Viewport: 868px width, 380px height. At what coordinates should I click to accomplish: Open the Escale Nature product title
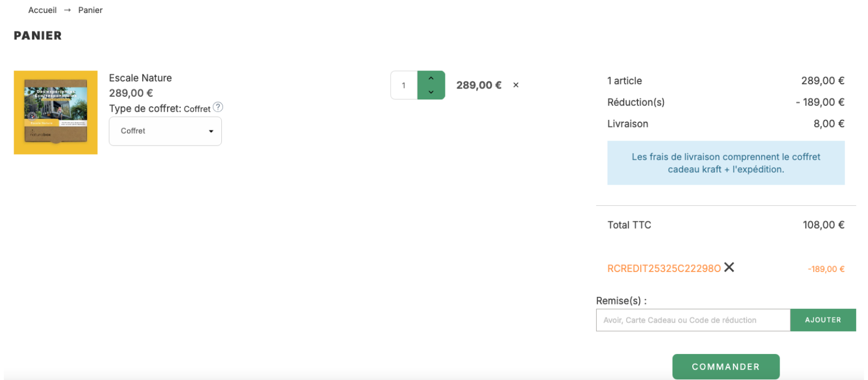(140, 78)
